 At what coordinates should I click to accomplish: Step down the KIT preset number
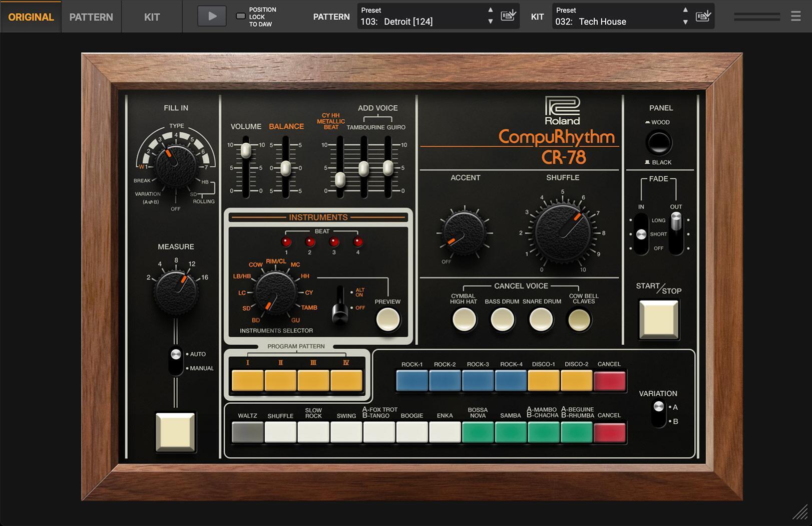point(685,23)
